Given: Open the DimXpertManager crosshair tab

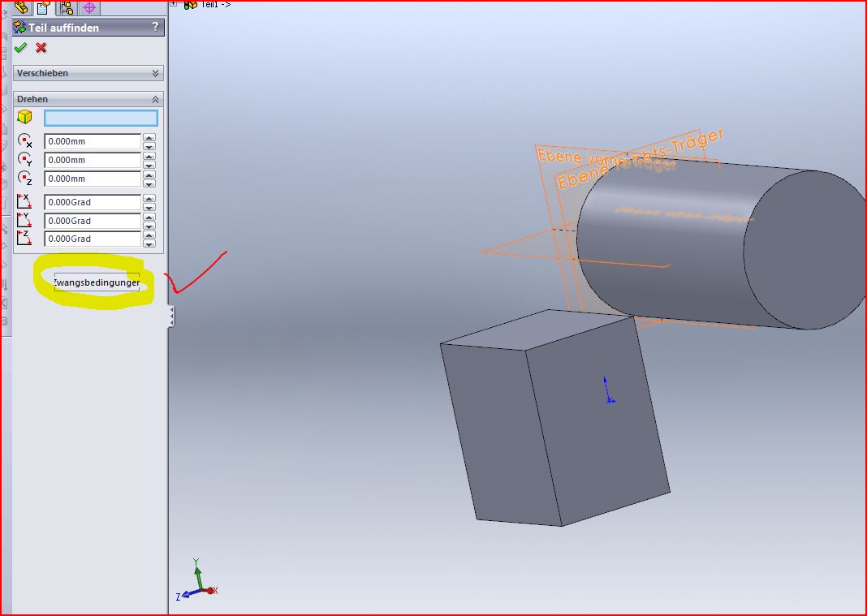Looking at the screenshot, I should [x=89, y=7].
